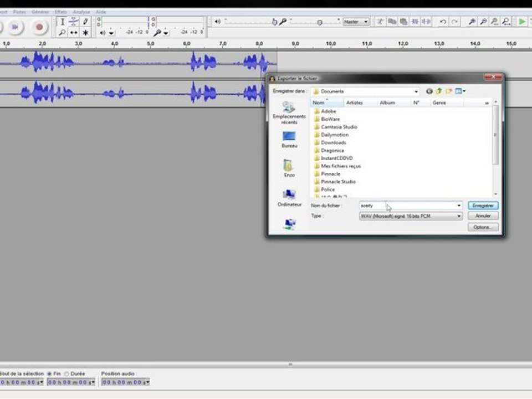Viewport: 532px width, 399px height.
Task: Select the Durée radio button
Action: pos(67,374)
